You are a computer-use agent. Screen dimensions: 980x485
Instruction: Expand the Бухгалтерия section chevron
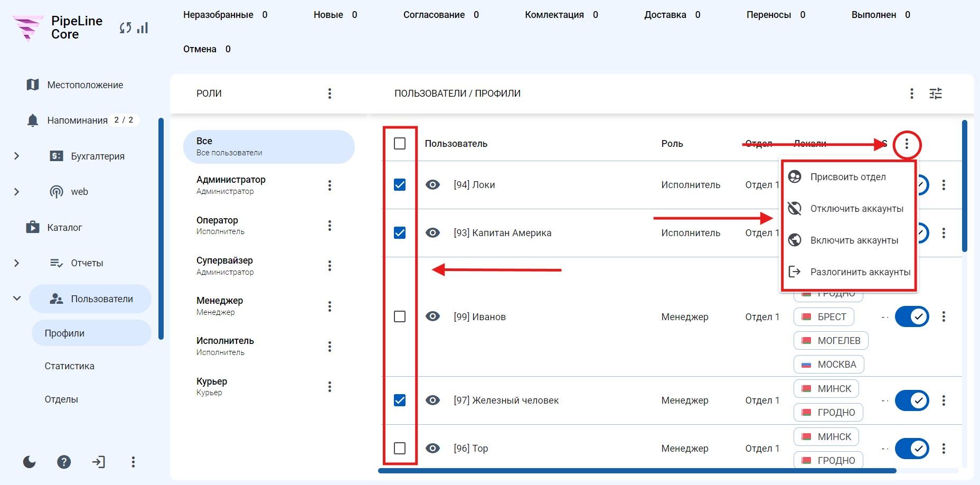(16, 156)
